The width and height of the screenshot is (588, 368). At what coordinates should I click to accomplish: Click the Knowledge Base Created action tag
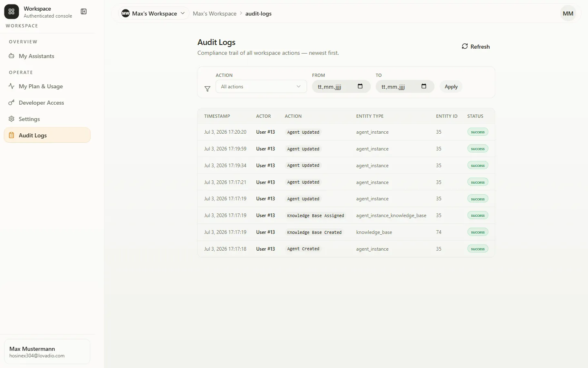pyautogui.click(x=314, y=232)
